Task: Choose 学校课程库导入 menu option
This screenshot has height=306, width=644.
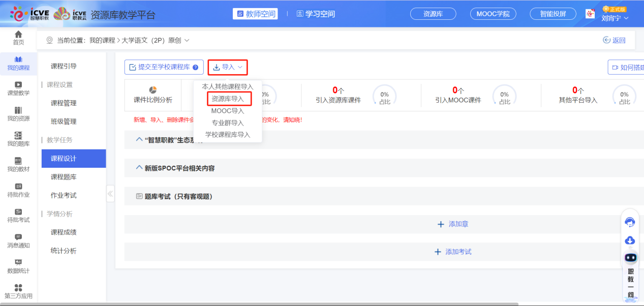Action: pyautogui.click(x=228, y=135)
